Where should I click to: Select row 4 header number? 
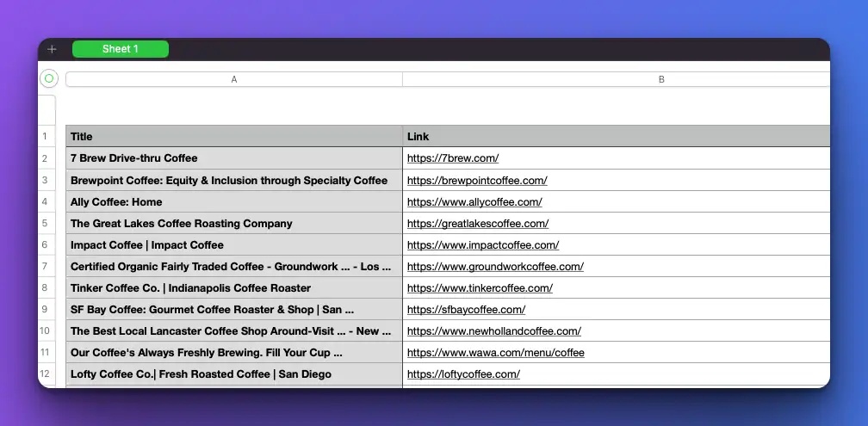click(45, 201)
